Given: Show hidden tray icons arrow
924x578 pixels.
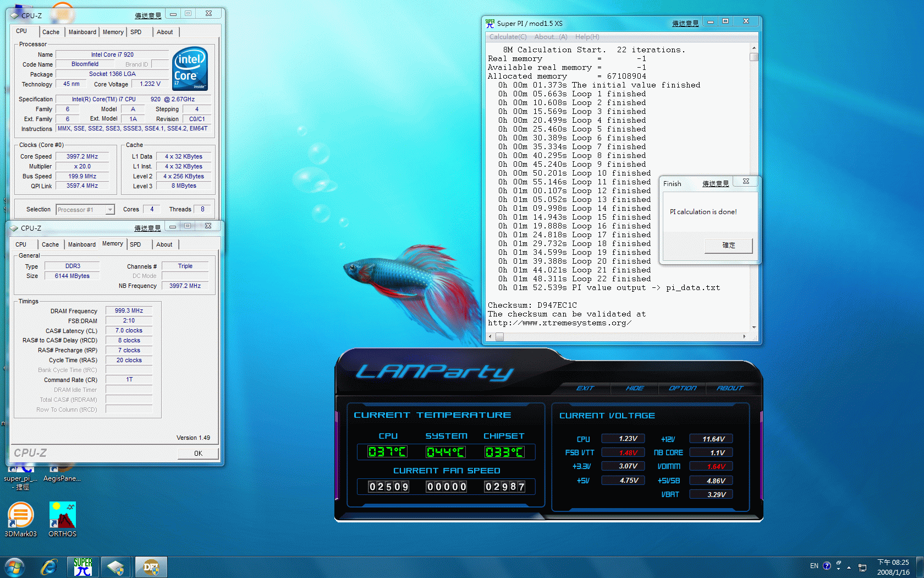Looking at the screenshot, I should tap(849, 567).
